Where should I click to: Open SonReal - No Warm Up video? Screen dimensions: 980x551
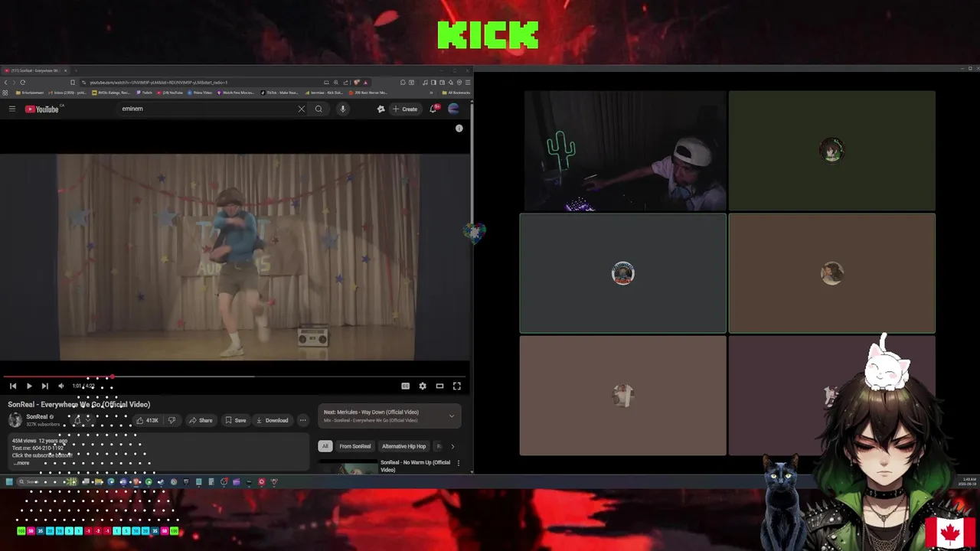coord(415,466)
